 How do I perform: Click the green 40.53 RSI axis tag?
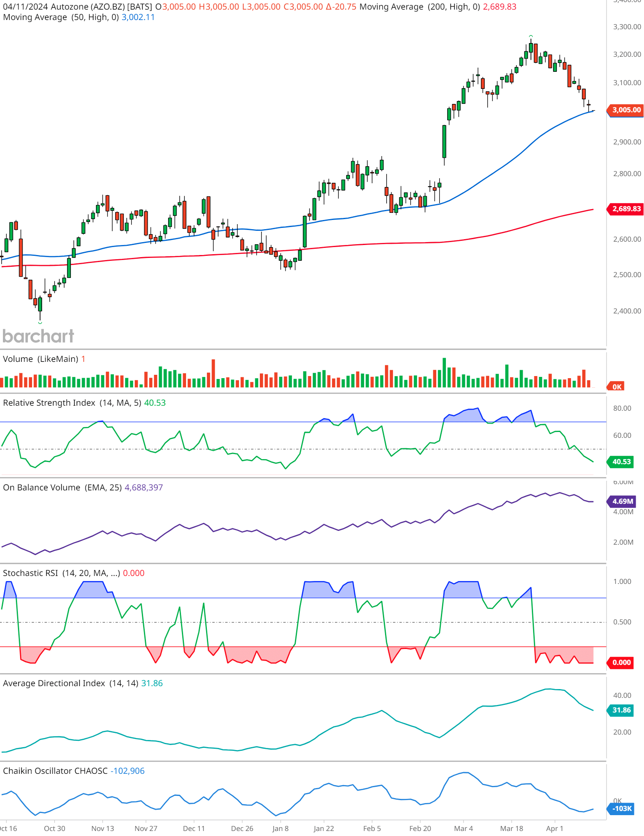pyautogui.click(x=621, y=462)
